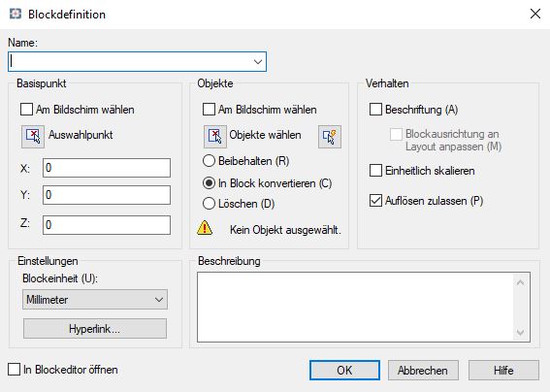This screenshot has width=550, height=392.
Task: Open the quick select icon with lightning bolt
Action: pos(330,137)
